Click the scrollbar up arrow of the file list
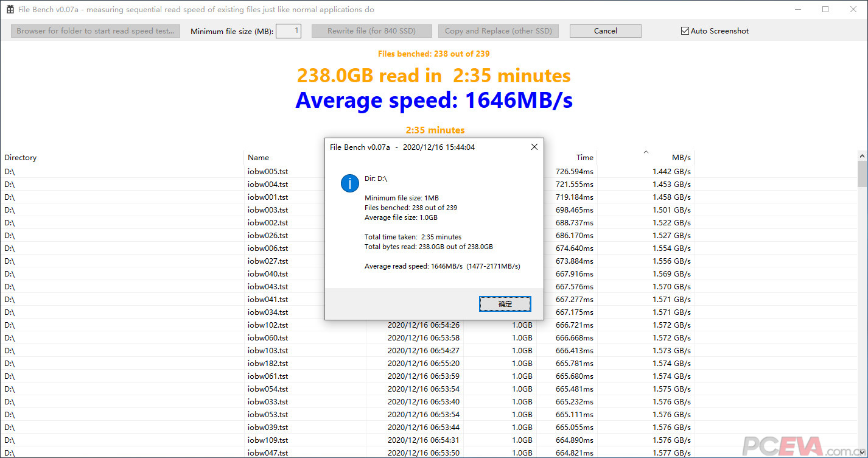 click(862, 156)
